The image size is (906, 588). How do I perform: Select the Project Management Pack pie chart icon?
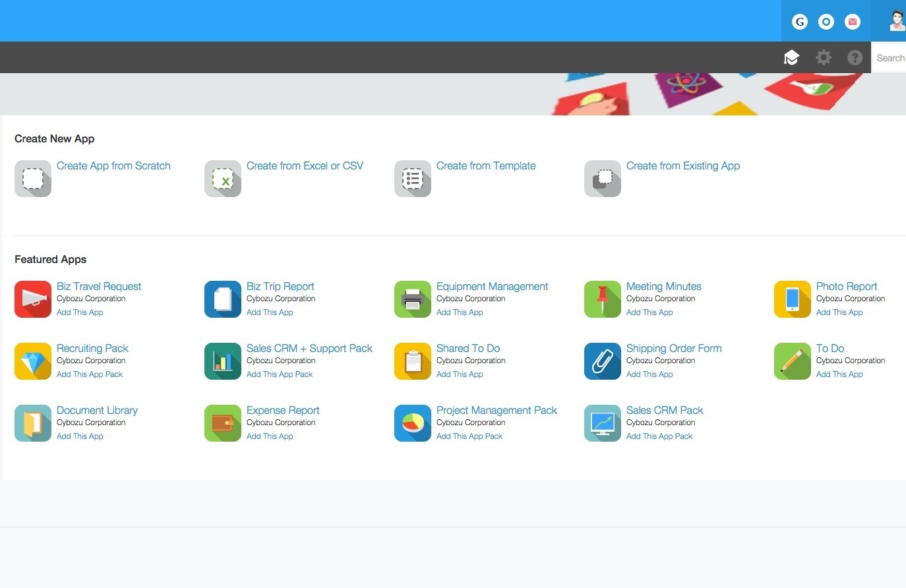(413, 423)
